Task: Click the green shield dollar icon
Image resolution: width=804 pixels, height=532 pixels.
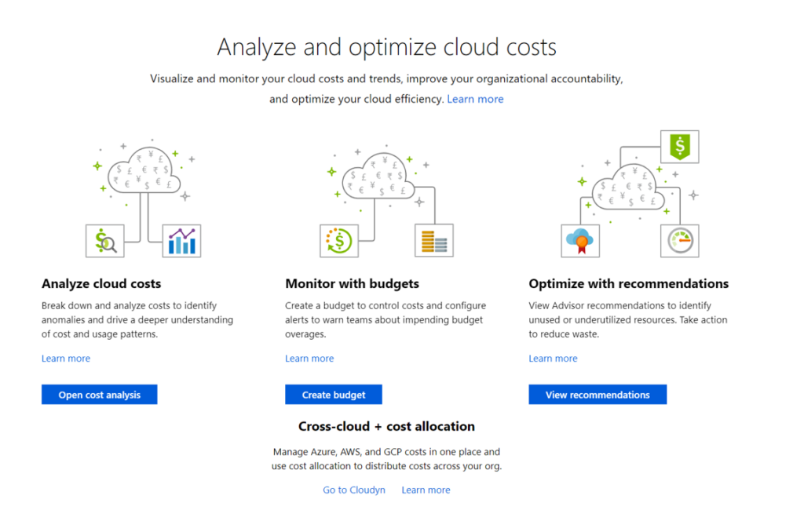Action: (678, 145)
